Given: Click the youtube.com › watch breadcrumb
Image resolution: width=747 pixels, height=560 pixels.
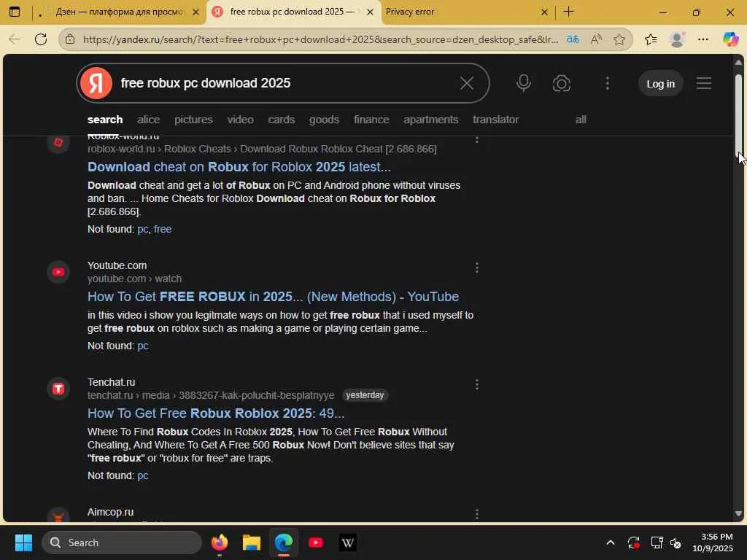Looking at the screenshot, I should tap(134, 279).
